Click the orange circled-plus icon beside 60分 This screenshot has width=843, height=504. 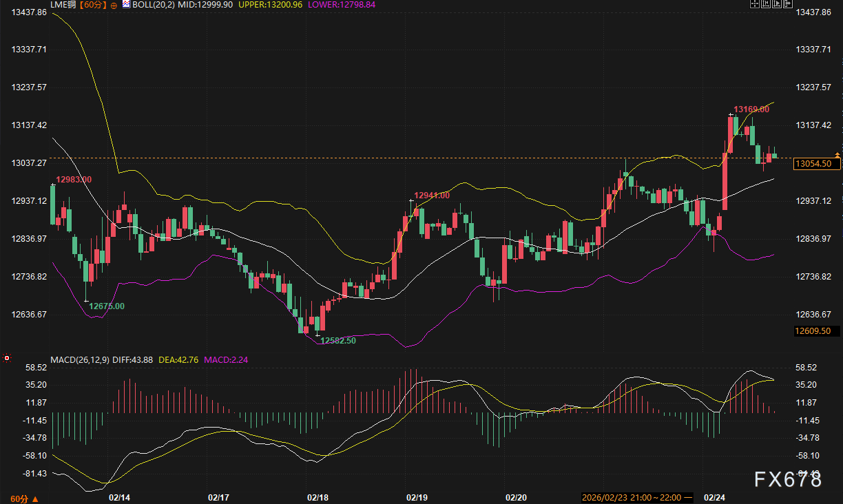(114, 5)
